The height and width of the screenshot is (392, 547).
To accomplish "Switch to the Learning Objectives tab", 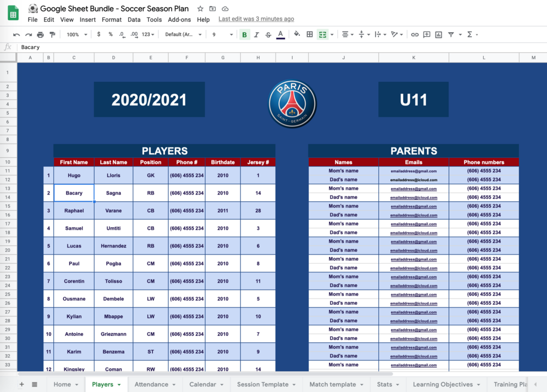I will [446, 384].
